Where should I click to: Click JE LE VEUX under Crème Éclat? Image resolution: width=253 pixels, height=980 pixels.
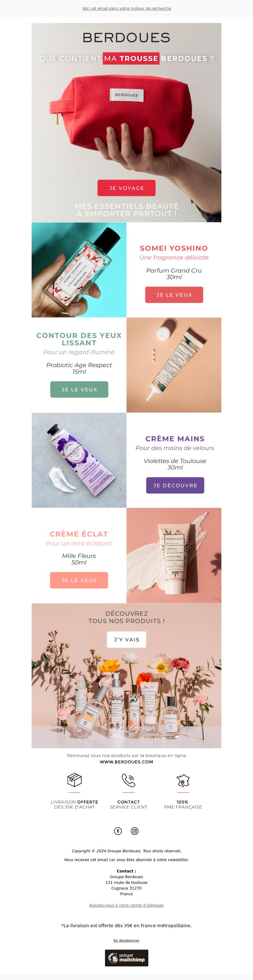coord(79,580)
